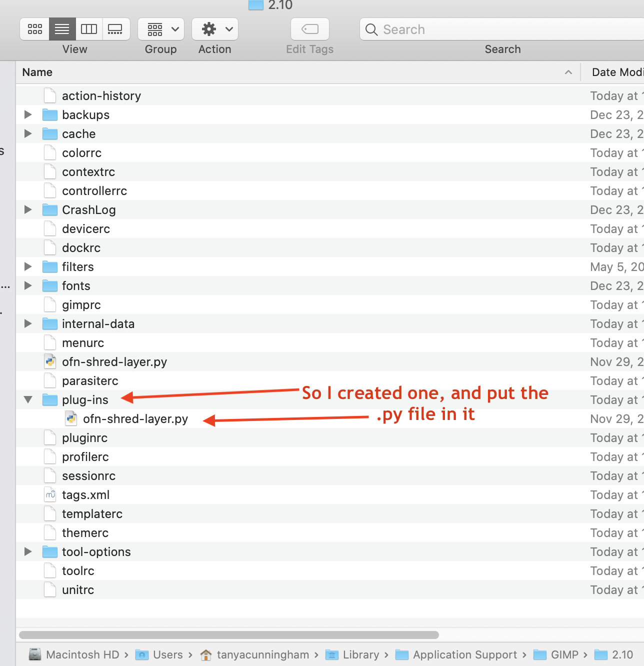Go to Macintosh HD in path bar
This screenshot has width=644, height=666.
74,654
